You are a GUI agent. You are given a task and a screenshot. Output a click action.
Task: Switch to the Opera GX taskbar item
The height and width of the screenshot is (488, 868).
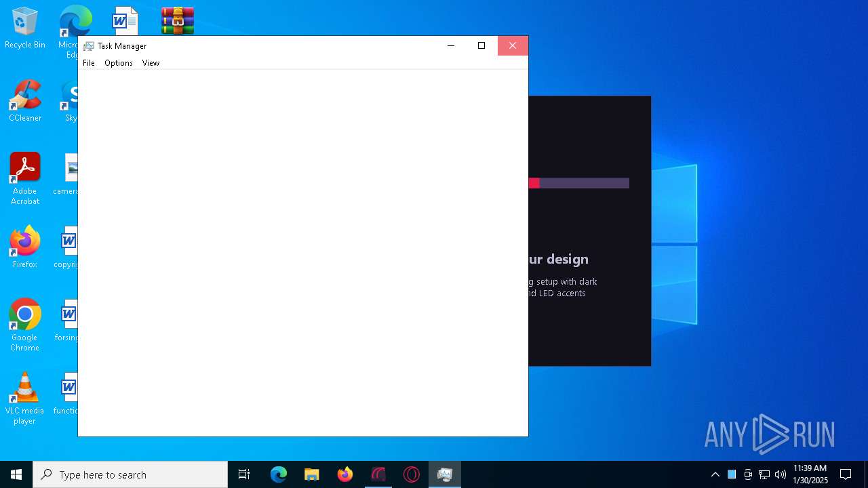[378, 474]
